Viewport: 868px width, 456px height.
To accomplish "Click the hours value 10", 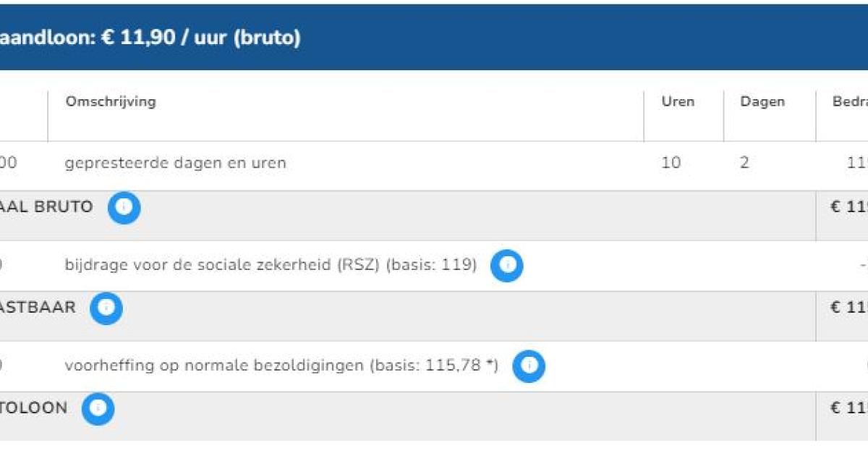I will [x=671, y=163].
